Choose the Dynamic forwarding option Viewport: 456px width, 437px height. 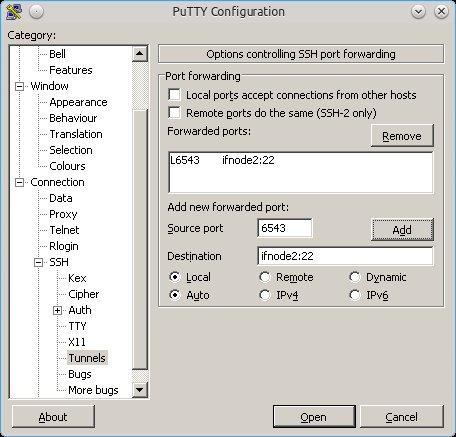[355, 277]
